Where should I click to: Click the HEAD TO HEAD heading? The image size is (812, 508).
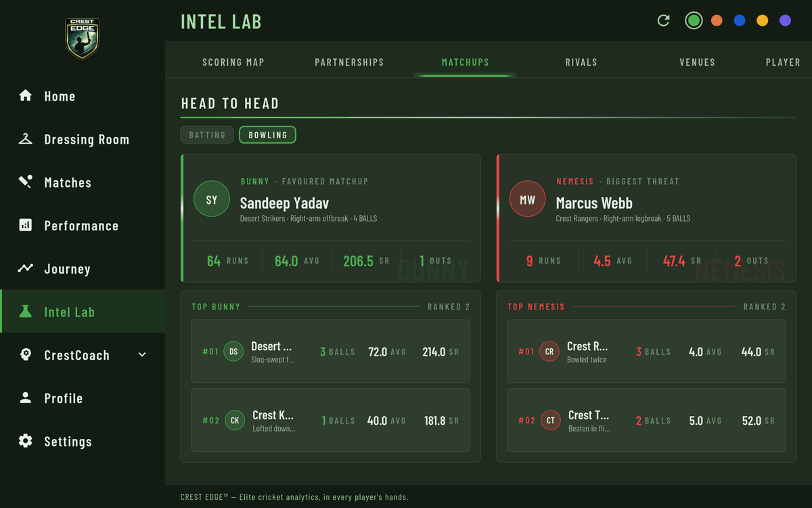230,104
